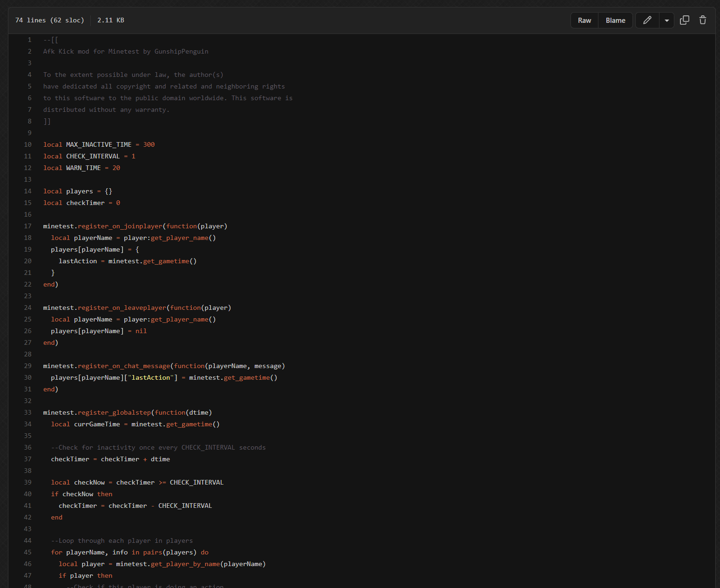Image resolution: width=720 pixels, height=588 pixels.
Task: Select line number 29 in the gutter
Action: [28, 366]
